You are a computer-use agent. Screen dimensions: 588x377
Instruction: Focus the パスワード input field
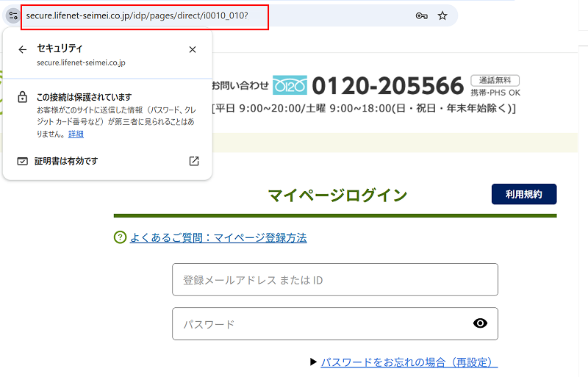(335, 324)
